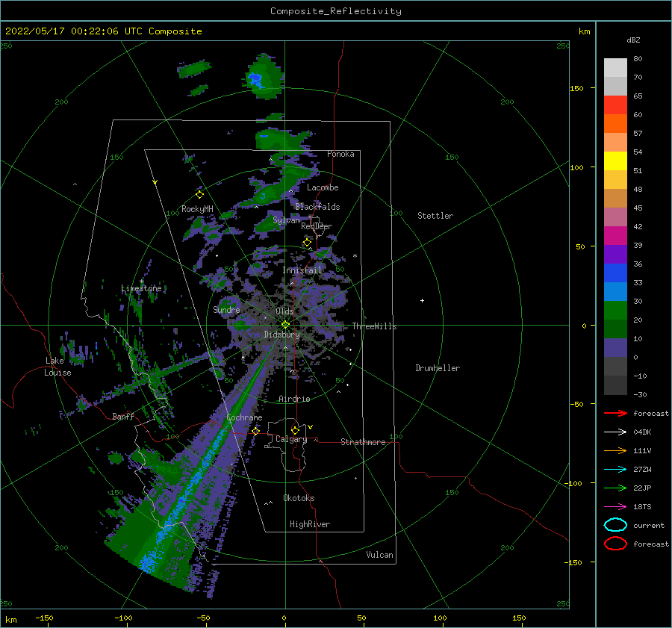The height and width of the screenshot is (628, 672).
Task: Click the Lake Louise label
Action: (x=57, y=367)
